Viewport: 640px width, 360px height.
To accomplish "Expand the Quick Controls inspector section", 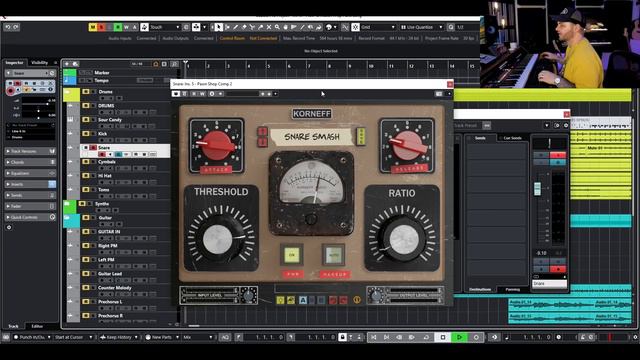I will pos(31,217).
